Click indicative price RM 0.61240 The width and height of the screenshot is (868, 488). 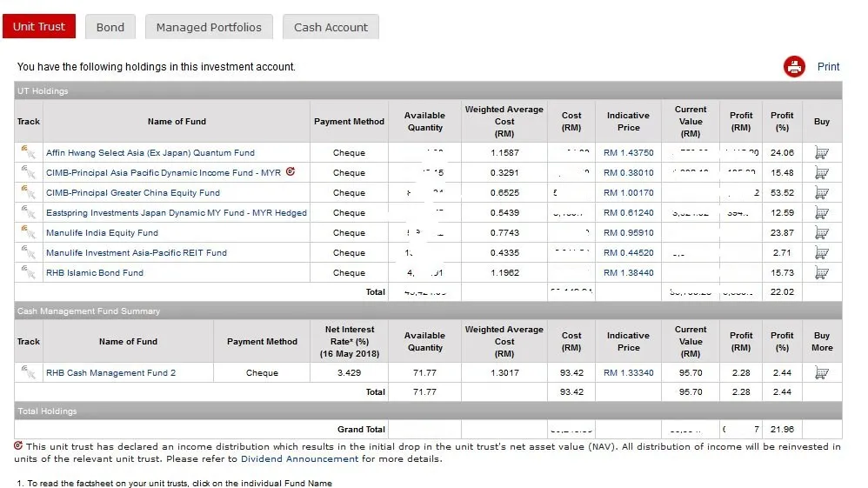[628, 212]
